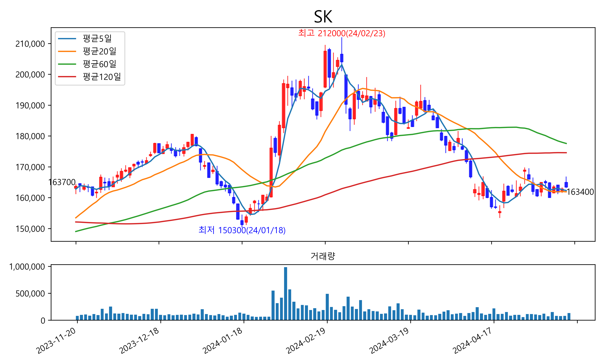Click the 200,000 price axis label

click(x=30, y=75)
